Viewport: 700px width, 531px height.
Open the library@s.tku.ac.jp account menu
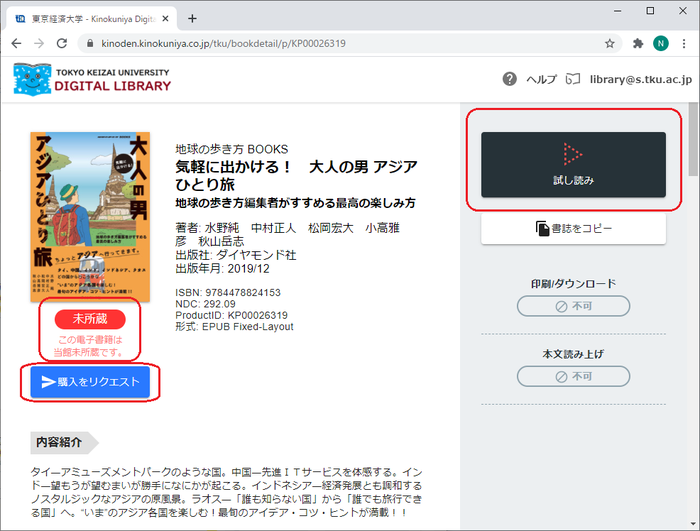tap(641, 79)
